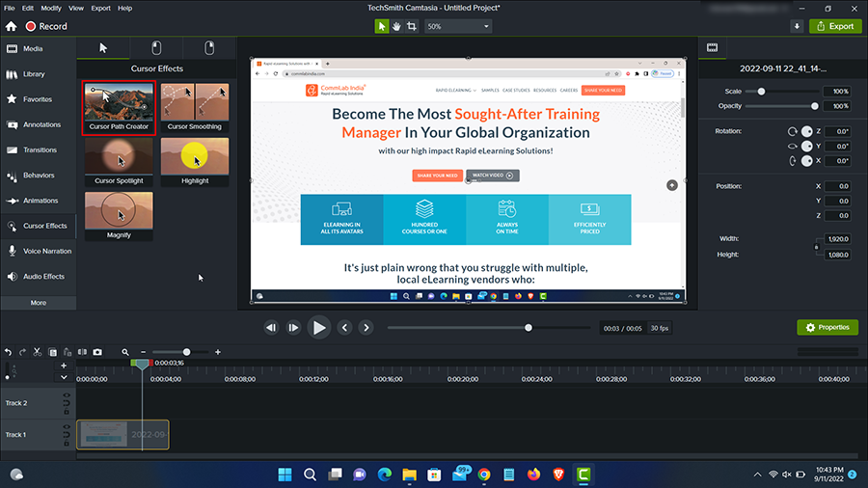
Task: Select the Cursor Spotlight effect
Action: click(x=119, y=162)
